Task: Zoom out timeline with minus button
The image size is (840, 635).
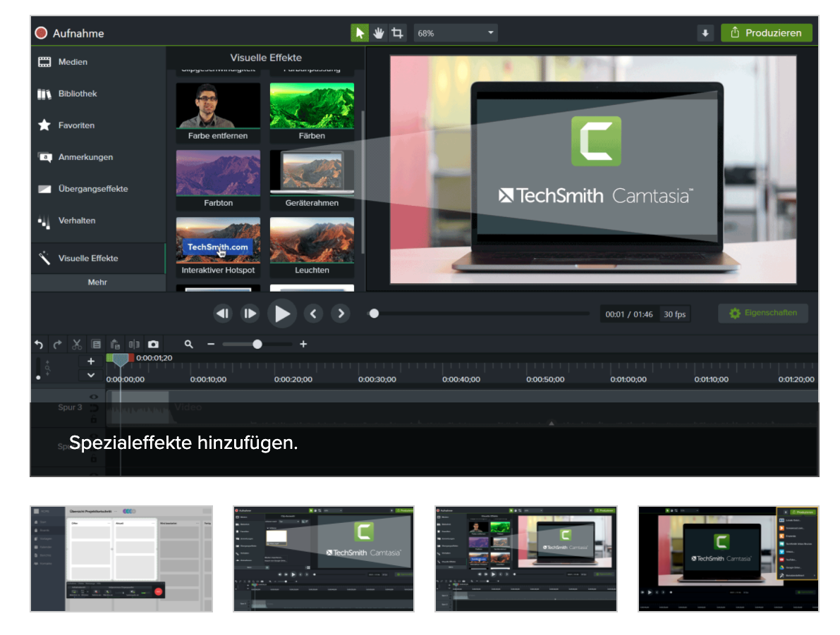Action: pyautogui.click(x=211, y=344)
